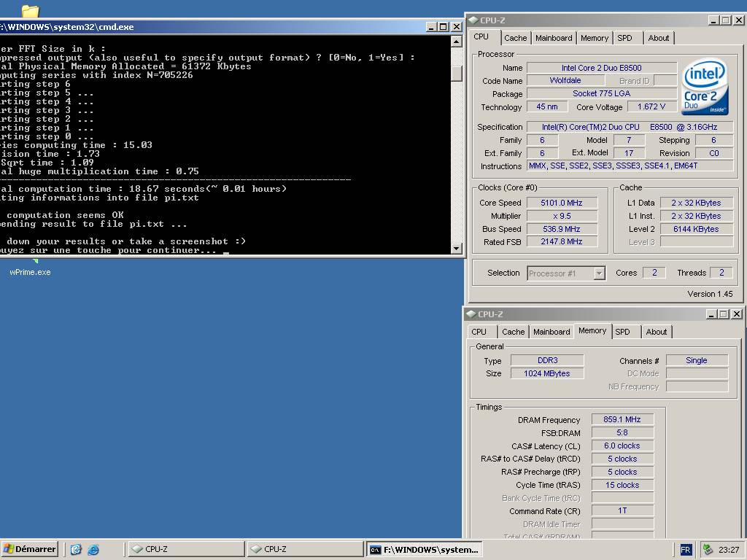Click the Threads count value 2
The image size is (747, 560).
pyautogui.click(x=721, y=273)
